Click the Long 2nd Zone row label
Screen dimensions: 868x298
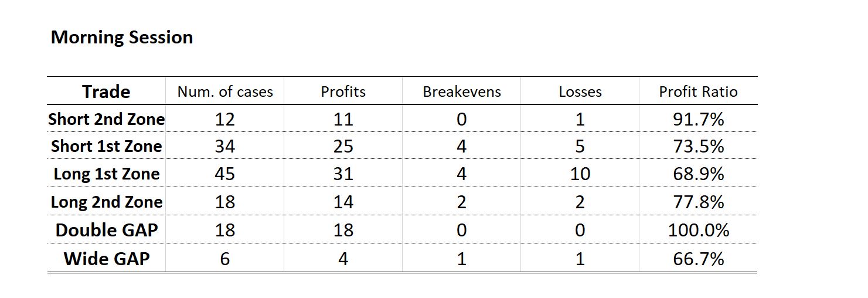tap(106, 202)
